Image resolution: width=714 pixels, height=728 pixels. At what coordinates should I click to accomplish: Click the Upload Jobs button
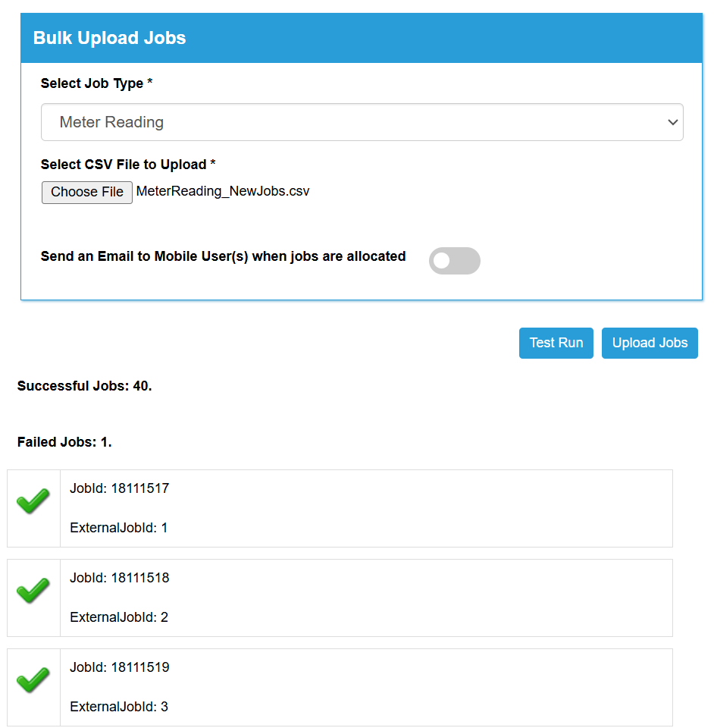[x=650, y=343]
